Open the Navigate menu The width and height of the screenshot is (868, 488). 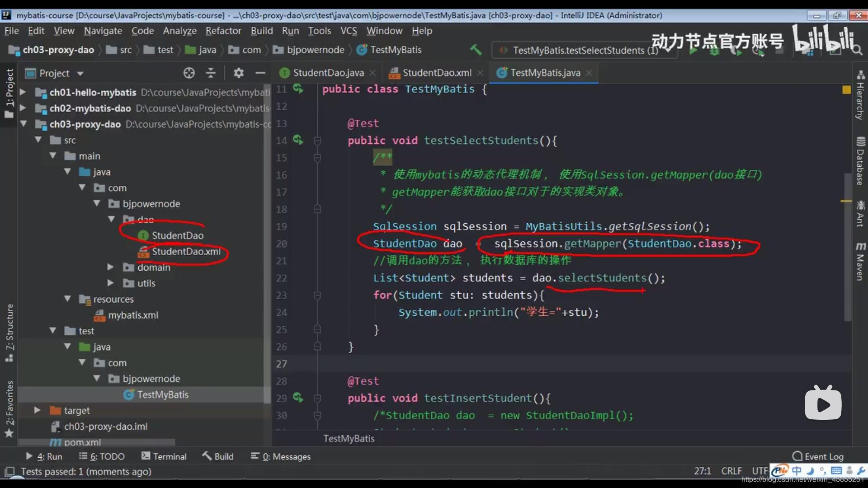103,31
